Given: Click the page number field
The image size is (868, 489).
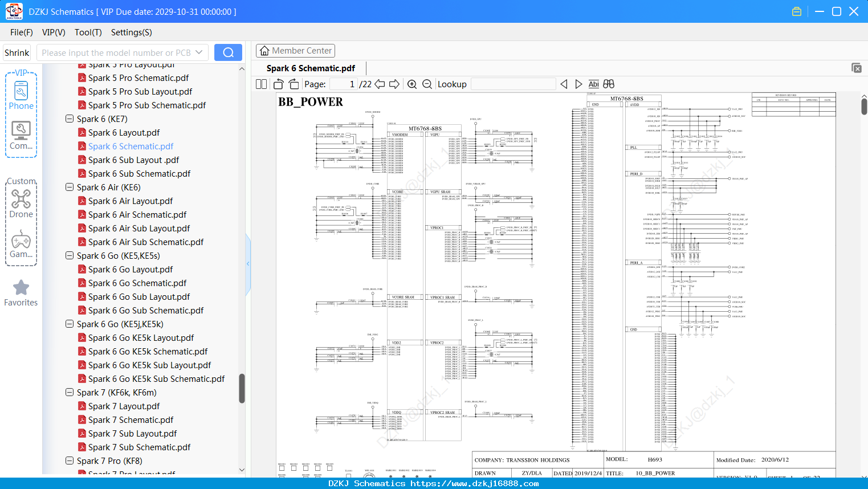Looking at the screenshot, I should click(x=343, y=84).
